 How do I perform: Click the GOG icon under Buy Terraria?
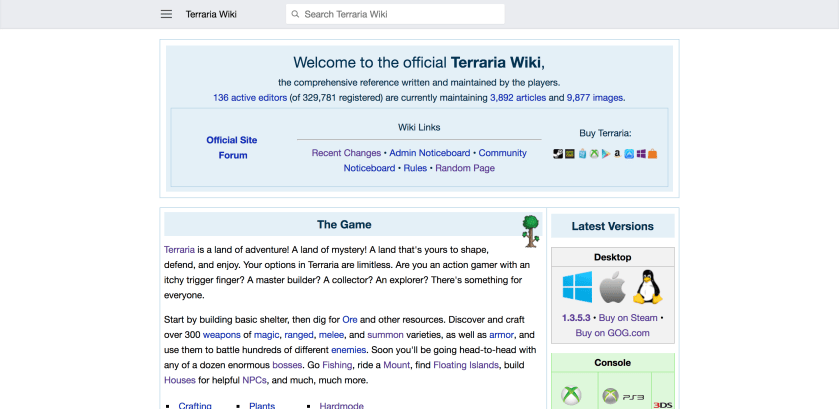click(570, 154)
